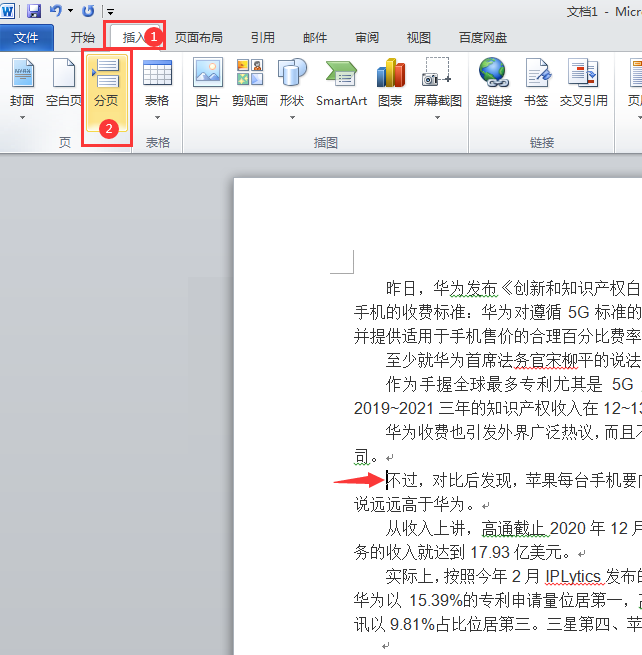Open the 百度网盘 tab
The width and height of the screenshot is (642, 655).
coord(483,38)
